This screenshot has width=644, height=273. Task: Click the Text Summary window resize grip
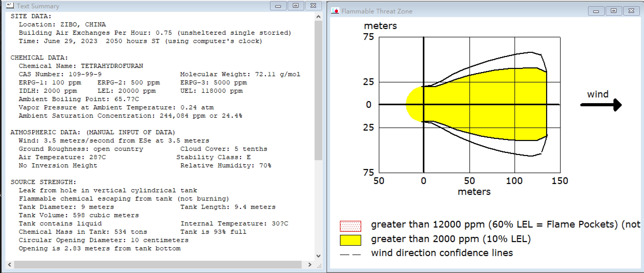click(319, 266)
